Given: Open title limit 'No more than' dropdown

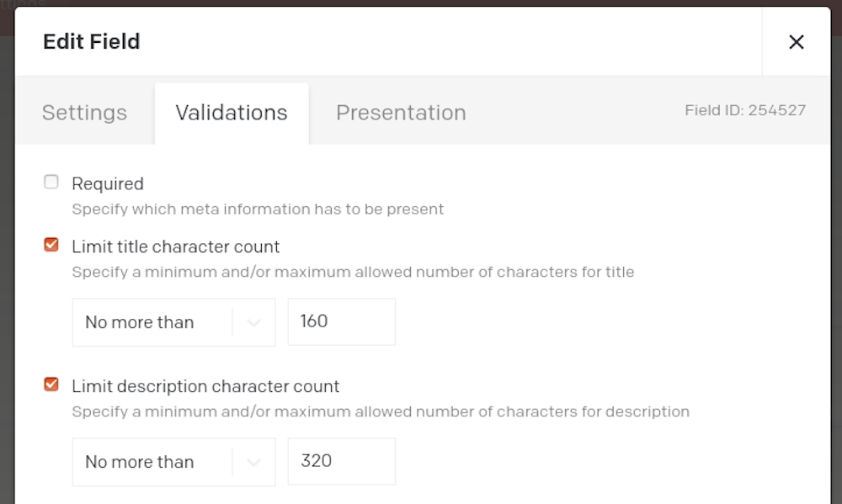Looking at the screenshot, I should [x=152, y=322].
